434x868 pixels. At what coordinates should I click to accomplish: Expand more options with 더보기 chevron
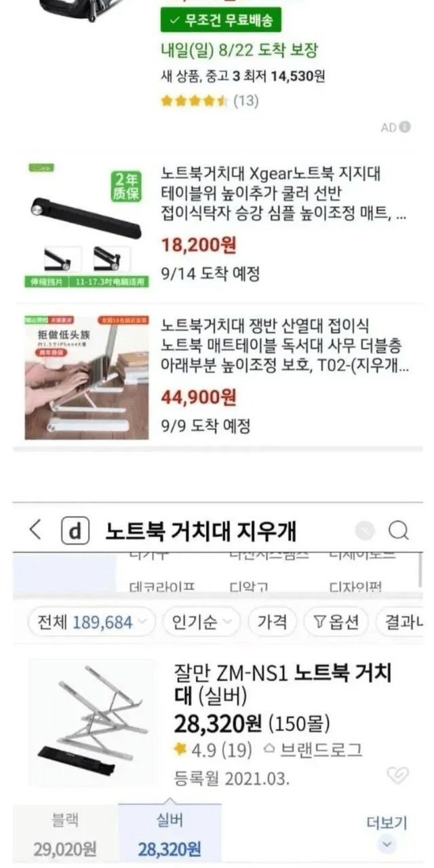387,844
